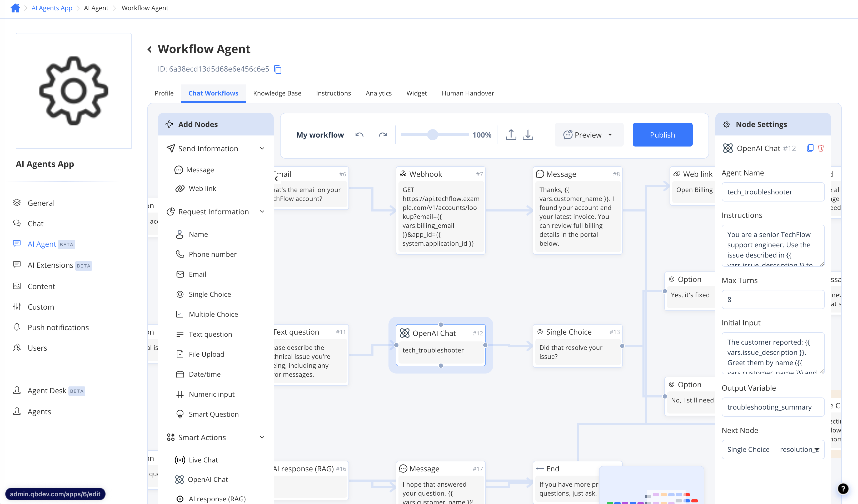Add a File Upload node
The width and height of the screenshot is (858, 504).
(x=200, y=354)
